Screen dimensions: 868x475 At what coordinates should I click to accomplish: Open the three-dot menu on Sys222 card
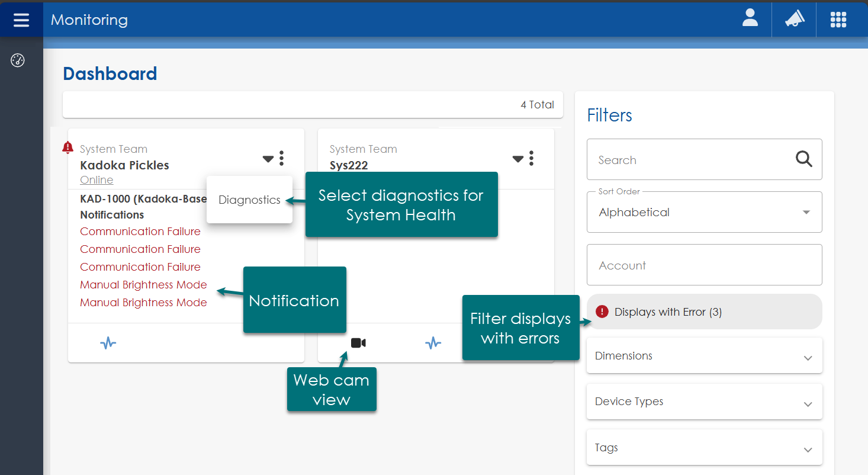point(532,158)
